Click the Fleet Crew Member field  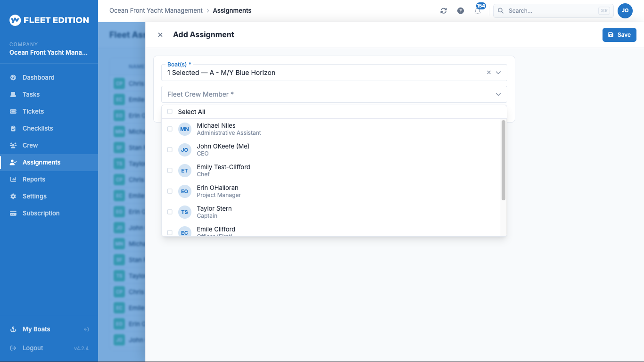[x=334, y=94]
